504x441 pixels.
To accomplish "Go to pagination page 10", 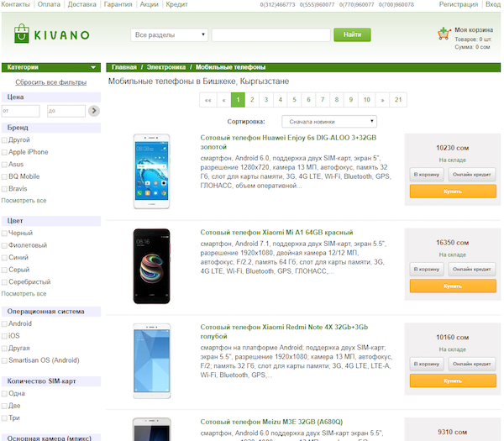I will coord(367,100).
